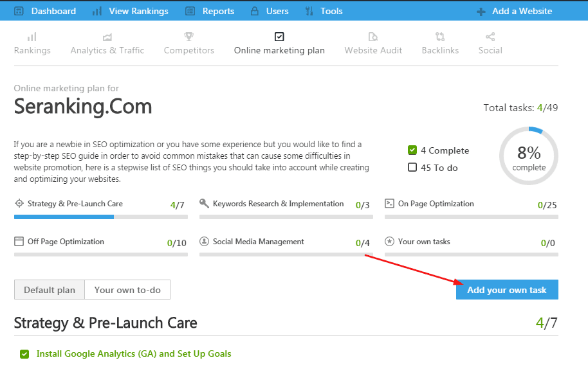
Task: Click the Dashboard icon in top bar
Action: coord(19,11)
